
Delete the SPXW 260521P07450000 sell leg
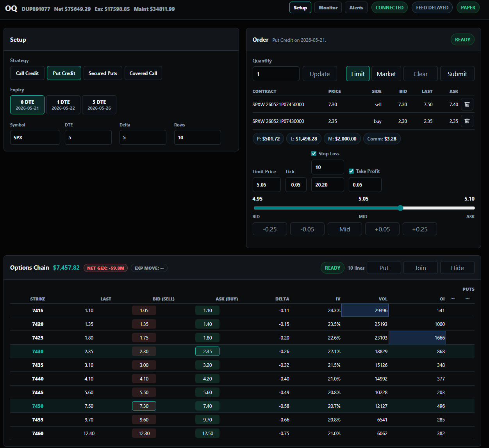pyautogui.click(x=467, y=104)
